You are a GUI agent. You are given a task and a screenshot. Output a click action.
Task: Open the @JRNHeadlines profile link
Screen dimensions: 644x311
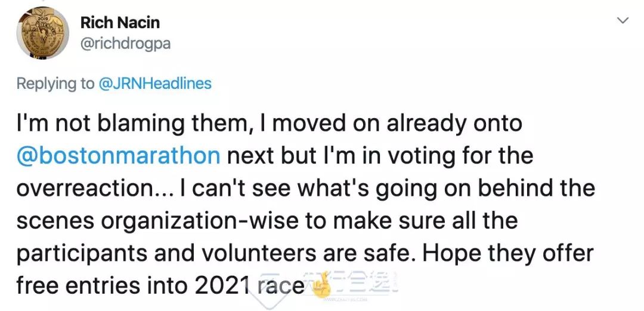155,84
